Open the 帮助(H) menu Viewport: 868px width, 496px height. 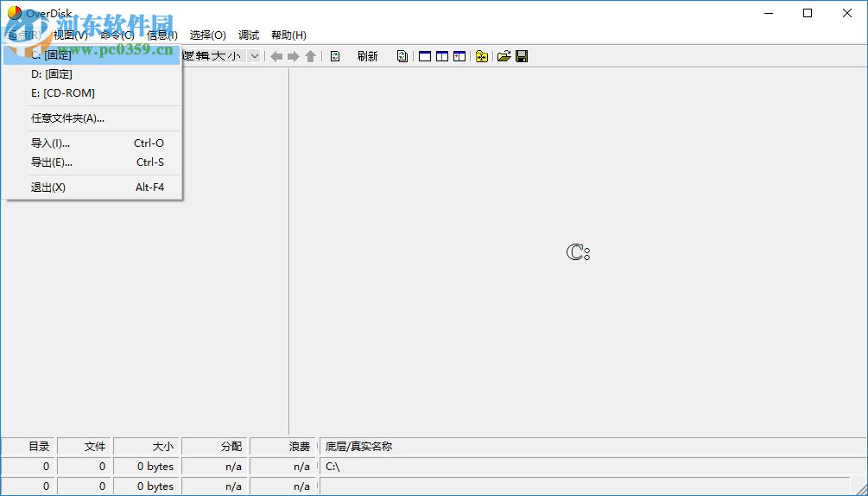point(288,35)
